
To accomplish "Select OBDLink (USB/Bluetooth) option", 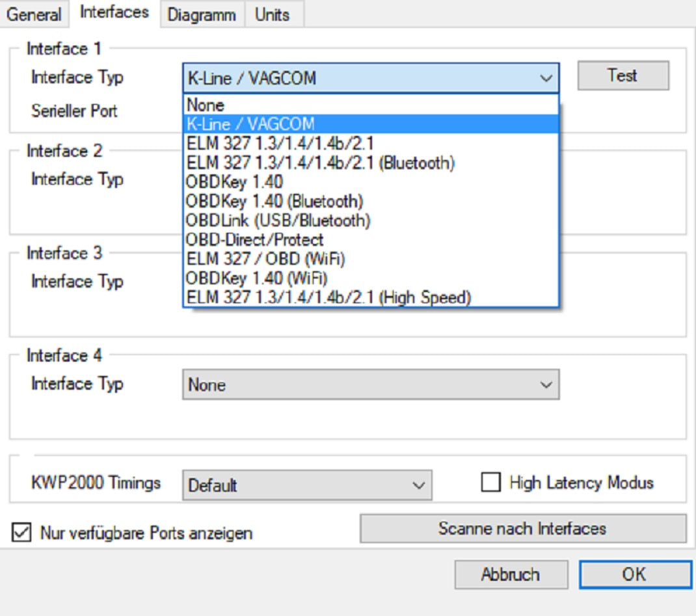I will pyautogui.click(x=371, y=220).
